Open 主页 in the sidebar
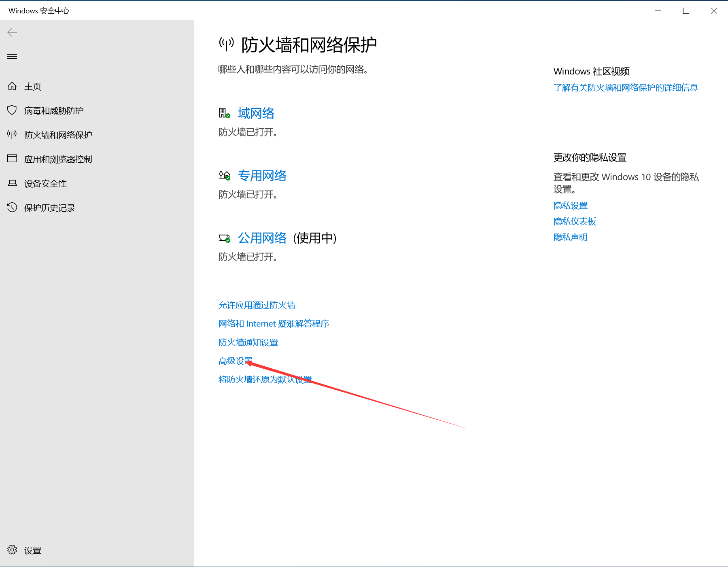The width and height of the screenshot is (728, 567). tap(33, 87)
